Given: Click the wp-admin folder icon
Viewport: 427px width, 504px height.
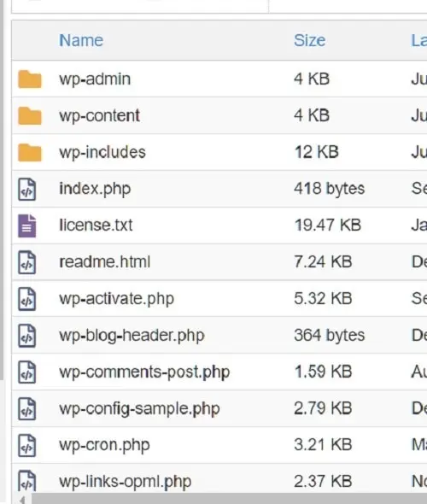Looking at the screenshot, I should 30,79.
